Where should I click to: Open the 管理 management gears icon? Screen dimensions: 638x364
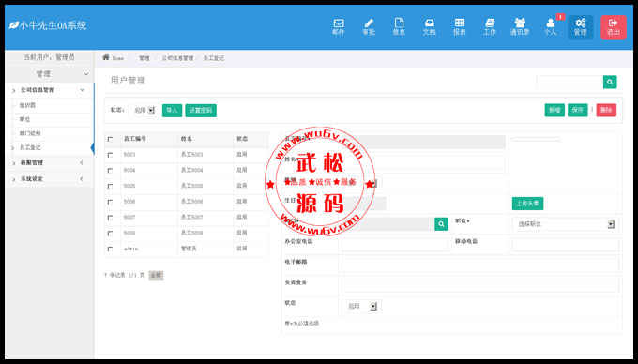580,27
